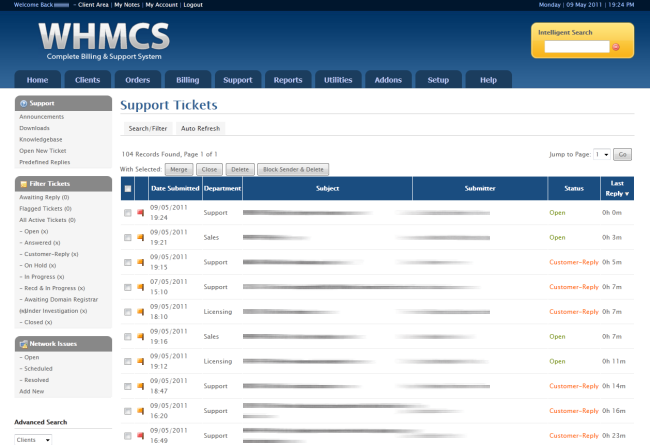Focus the Intelligent Search input field
The image size is (650, 445).
(577, 47)
